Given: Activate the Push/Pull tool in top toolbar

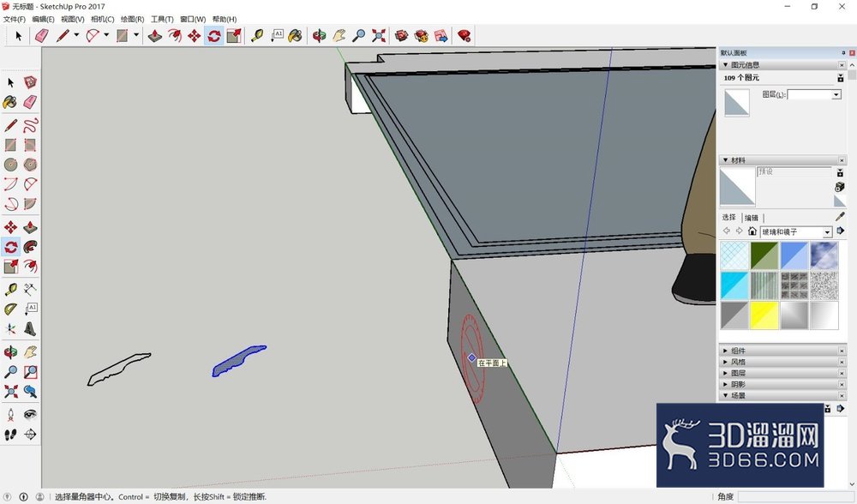Looking at the screenshot, I should click(x=155, y=36).
